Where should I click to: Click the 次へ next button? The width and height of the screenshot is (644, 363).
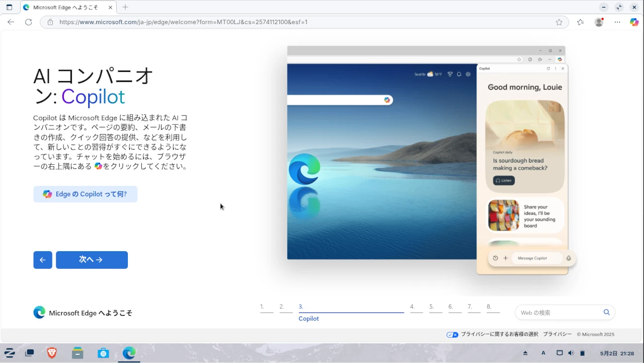coord(92,260)
